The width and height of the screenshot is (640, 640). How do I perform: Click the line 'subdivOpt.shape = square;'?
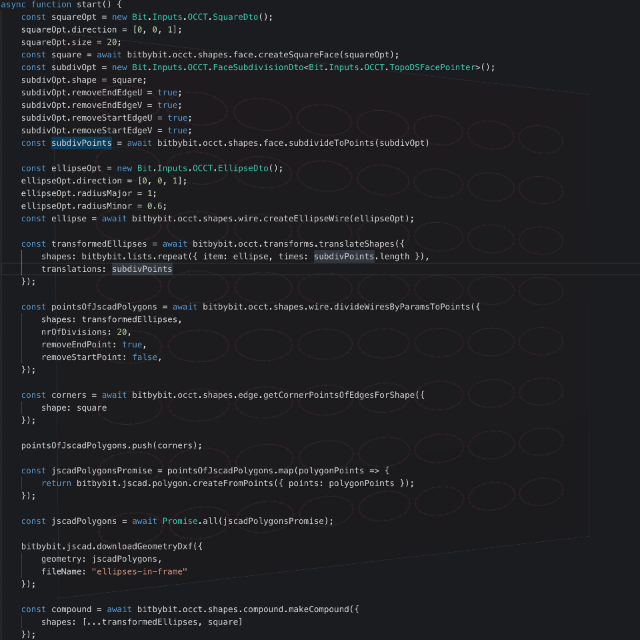pyautogui.click(x=84, y=80)
